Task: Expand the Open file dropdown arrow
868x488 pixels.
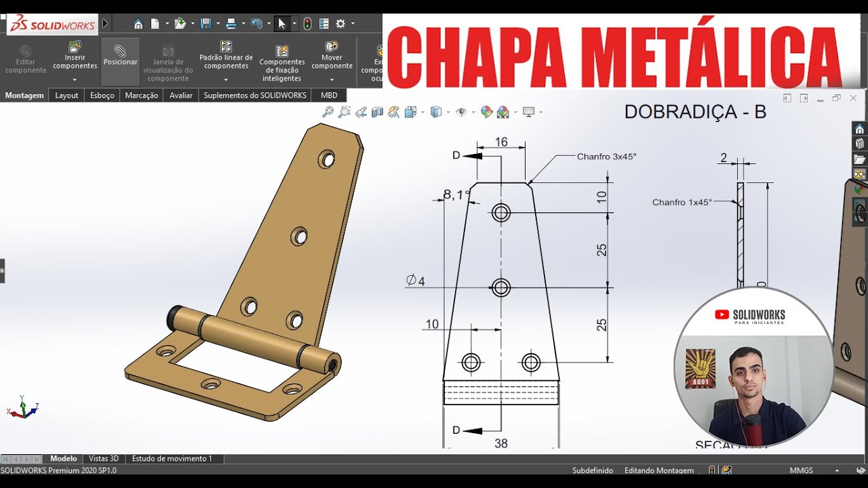Action: coord(193,24)
